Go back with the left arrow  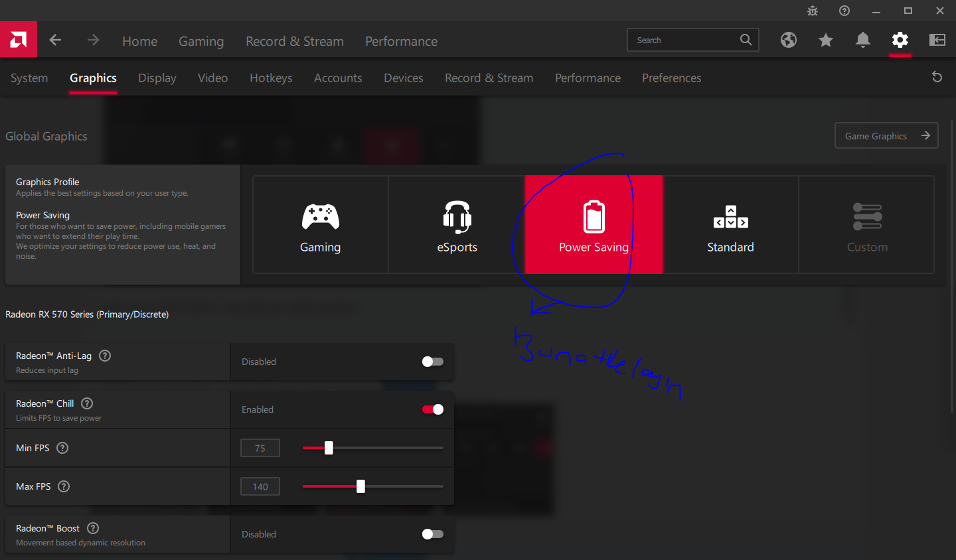pos(56,40)
